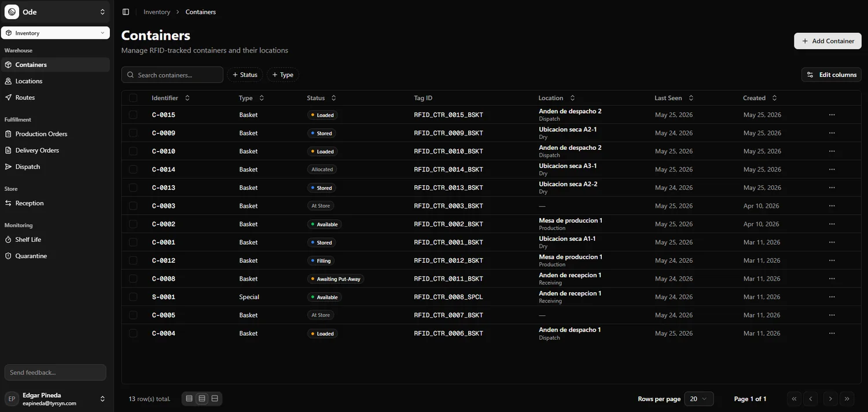Sort by the Location column
This screenshot has height=412, width=868.
click(557, 98)
